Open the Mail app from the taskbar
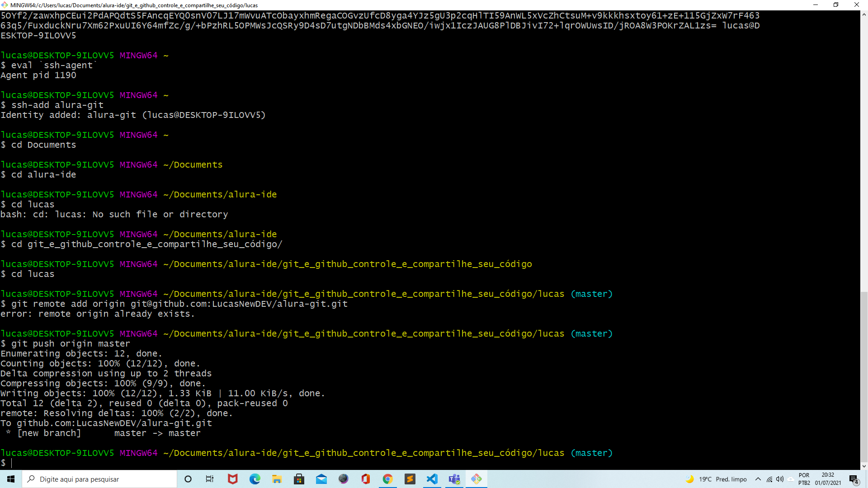Viewport: 868px width, 488px height. pos(321,479)
